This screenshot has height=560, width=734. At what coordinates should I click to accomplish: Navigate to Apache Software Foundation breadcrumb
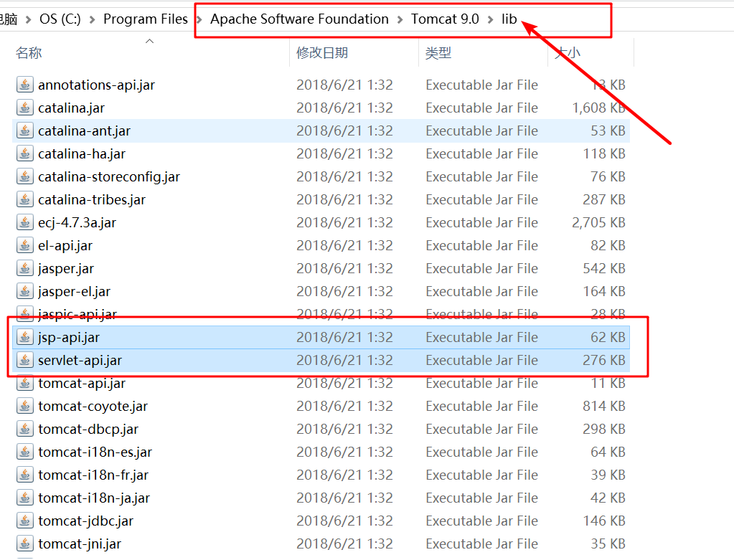pyautogui.click(x=299, y=19)
